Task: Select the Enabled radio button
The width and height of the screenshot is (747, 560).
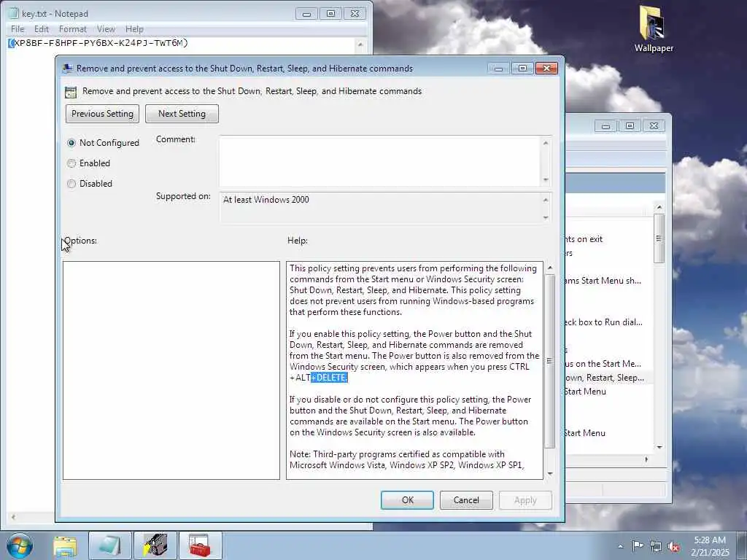Action: pos(71,163)
